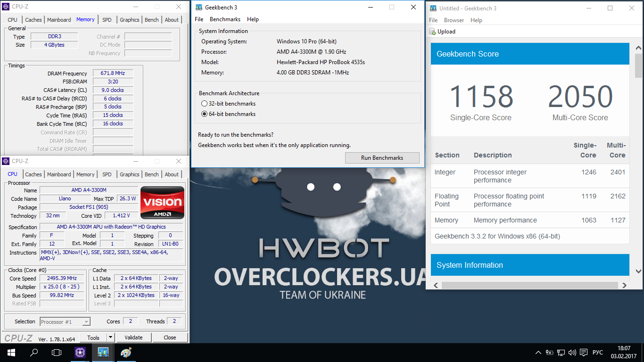The height and width of the screenshot is (362, 644).
Task: Click scroll-up arrow in Geekbench results
Action: pyautogui.click(x=639, y=48)
